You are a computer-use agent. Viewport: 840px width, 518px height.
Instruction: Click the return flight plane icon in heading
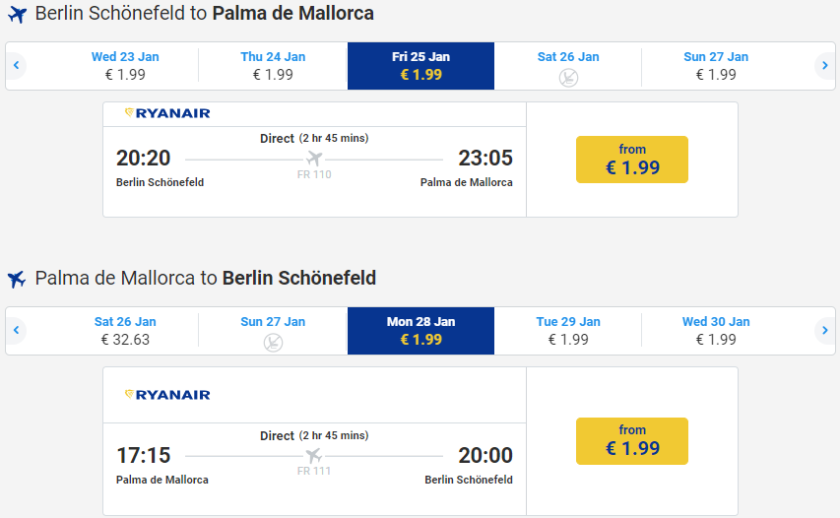coord(16,279)
